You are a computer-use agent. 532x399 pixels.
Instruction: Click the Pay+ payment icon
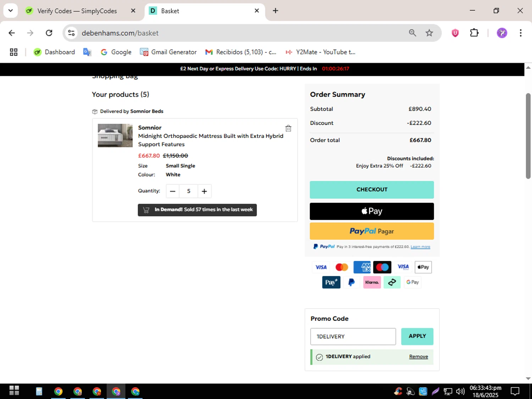click(x=331, y=282)
